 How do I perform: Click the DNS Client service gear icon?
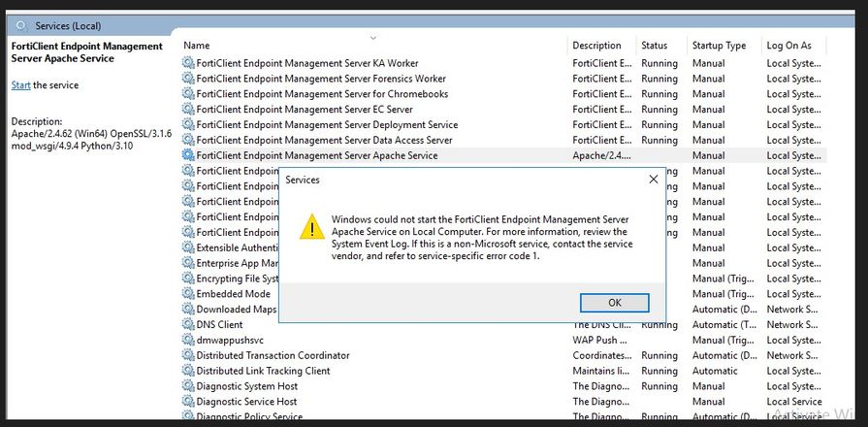pos(188,324)
